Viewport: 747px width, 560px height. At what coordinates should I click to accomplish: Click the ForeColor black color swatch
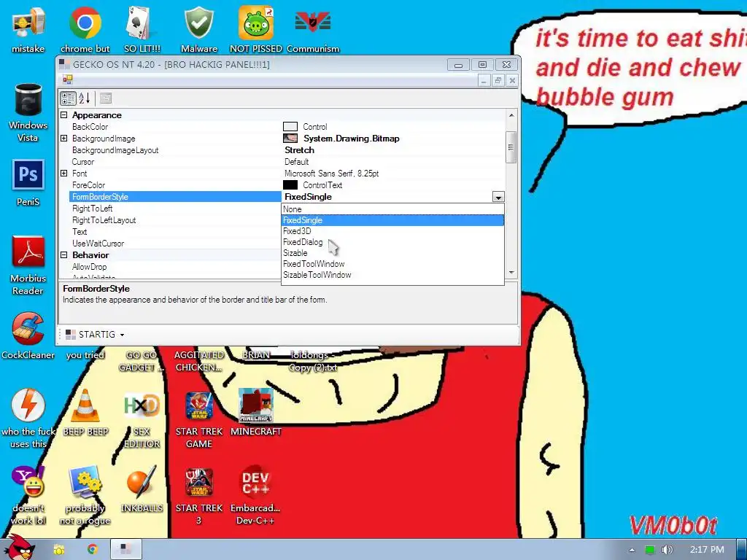click(290, 184)
